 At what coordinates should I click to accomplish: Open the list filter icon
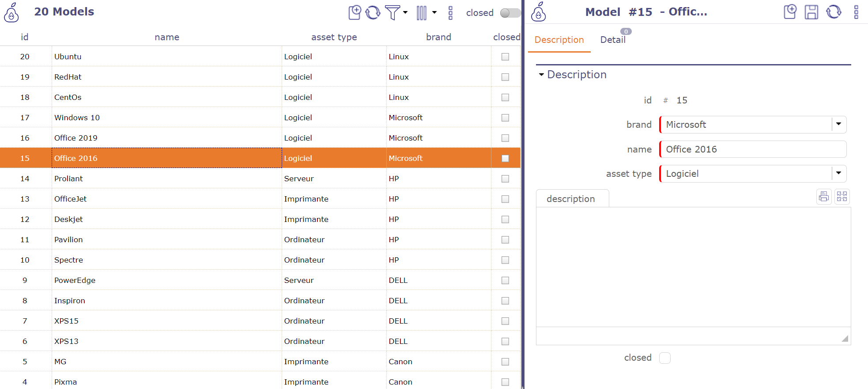[x=392, y=12]
